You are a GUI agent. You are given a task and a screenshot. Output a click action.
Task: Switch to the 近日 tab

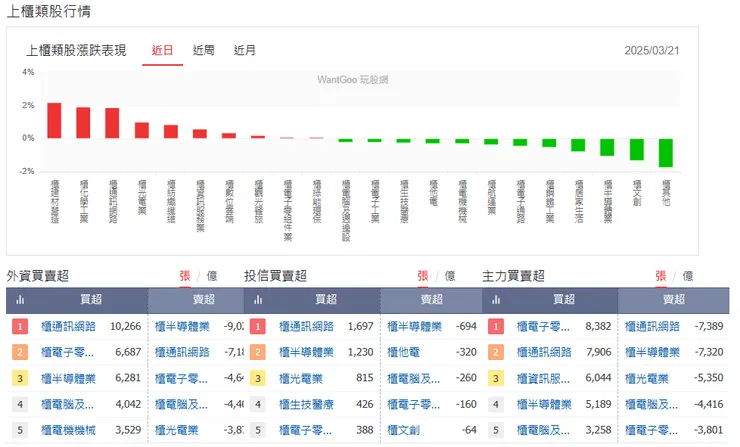pos(162,51)
